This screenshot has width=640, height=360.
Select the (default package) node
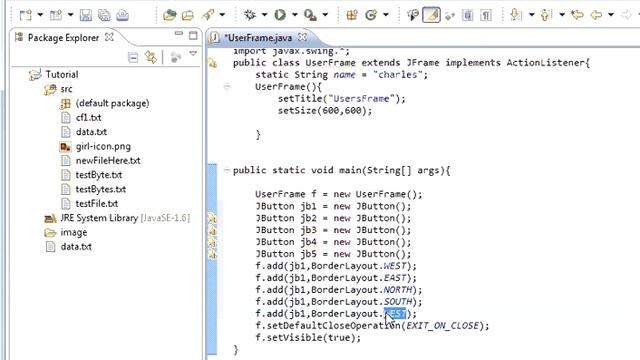tap(112, 103)
